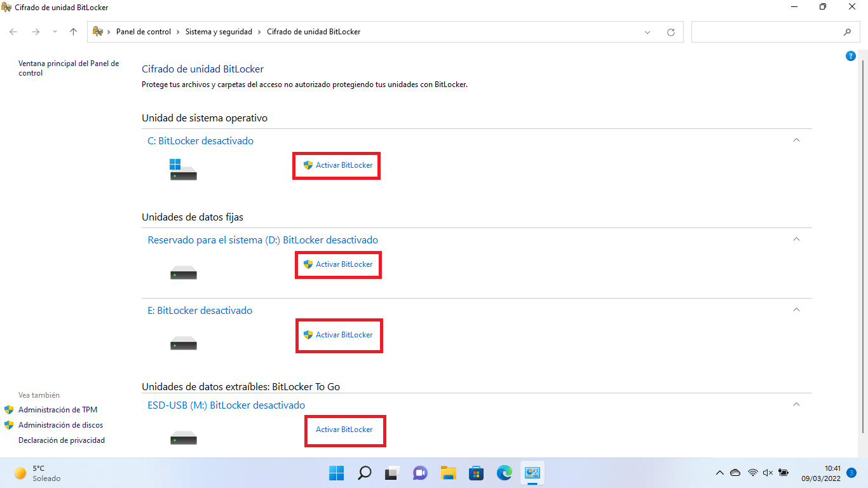Collapse the C: BitLocker desactivado section
This screenshot has height=488, width=868.
[796, 140]
